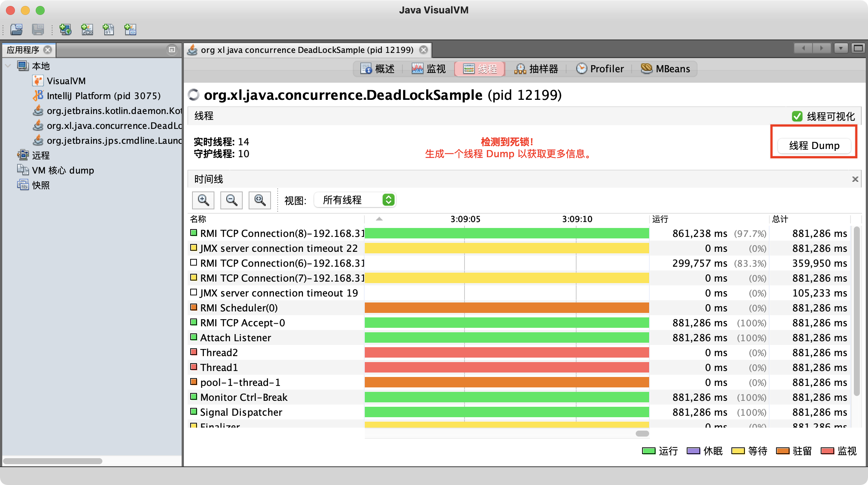Viewport: 868px width, 485px height.
Task: Click the fit-to-width zoom icon
Action: (260, 200)
